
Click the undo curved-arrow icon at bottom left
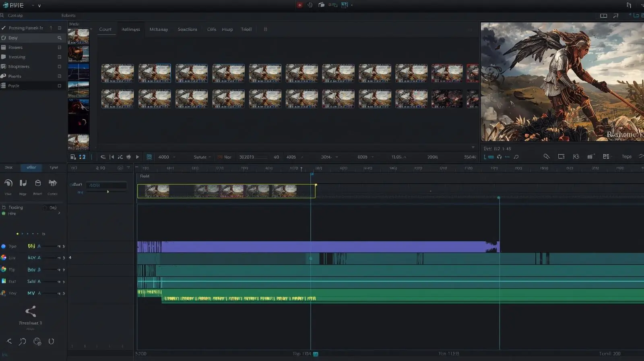pos(23,342)
